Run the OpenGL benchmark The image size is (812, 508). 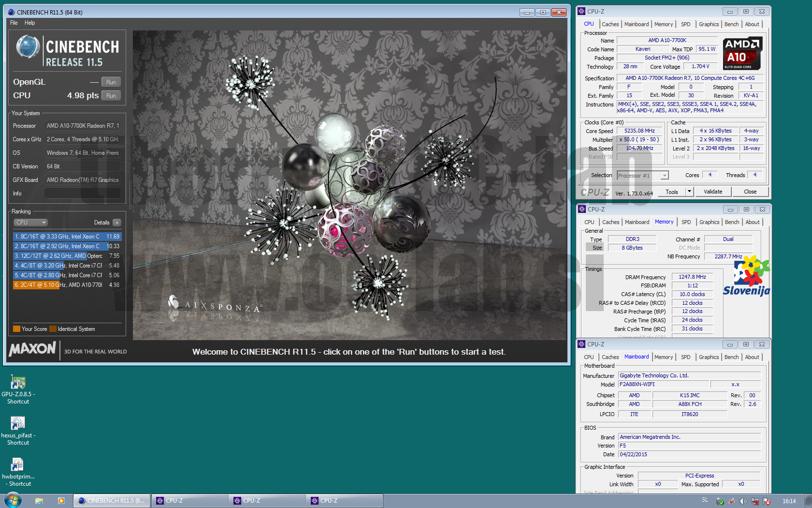coord(111,82)
